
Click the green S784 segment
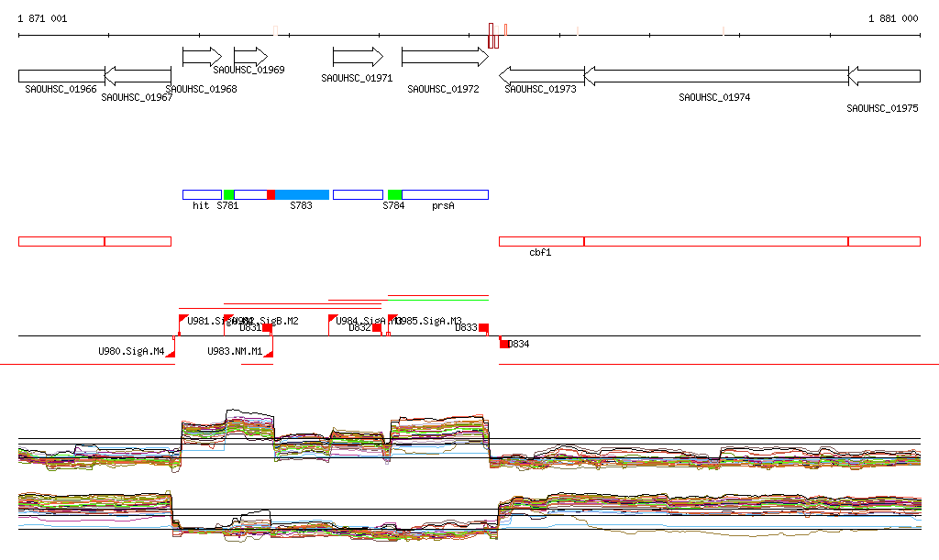(394, 194)
